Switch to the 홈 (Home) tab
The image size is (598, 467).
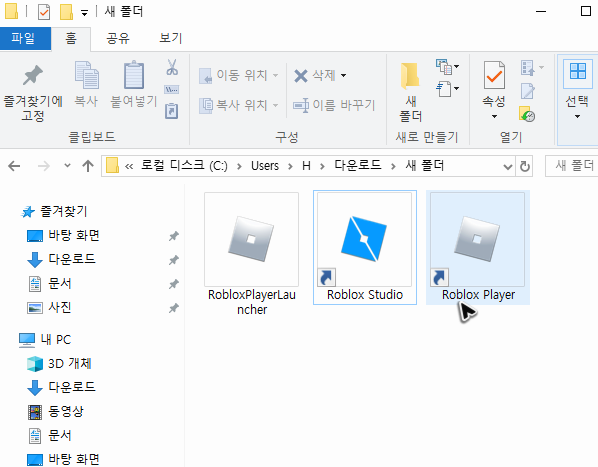click(x=71, y=38)
